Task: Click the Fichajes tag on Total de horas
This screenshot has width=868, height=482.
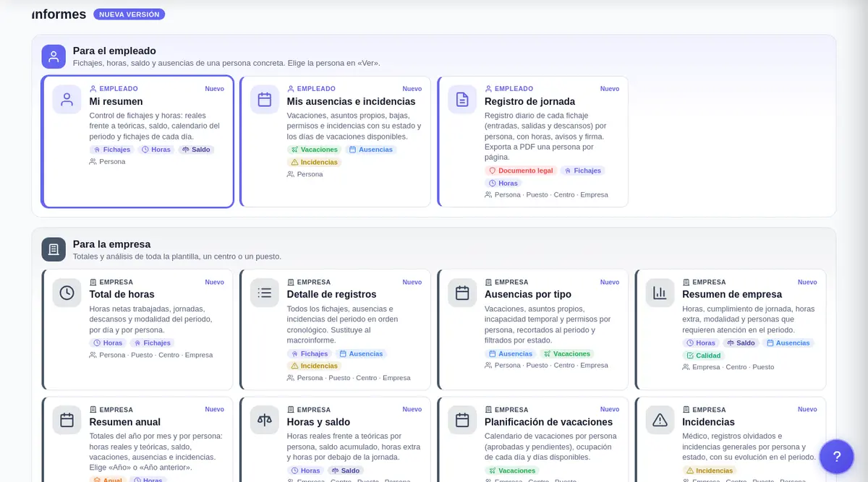Action: pyautogui.click(x=152, y=343)
